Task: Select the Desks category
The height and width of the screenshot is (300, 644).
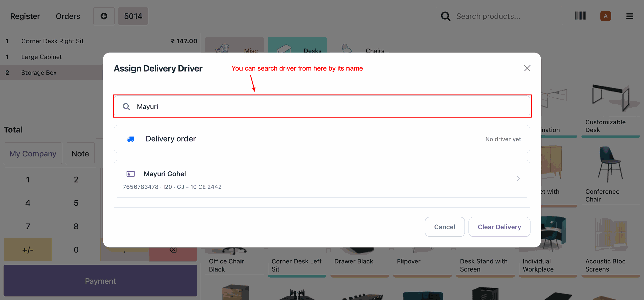Action: (x=297, y=45)
